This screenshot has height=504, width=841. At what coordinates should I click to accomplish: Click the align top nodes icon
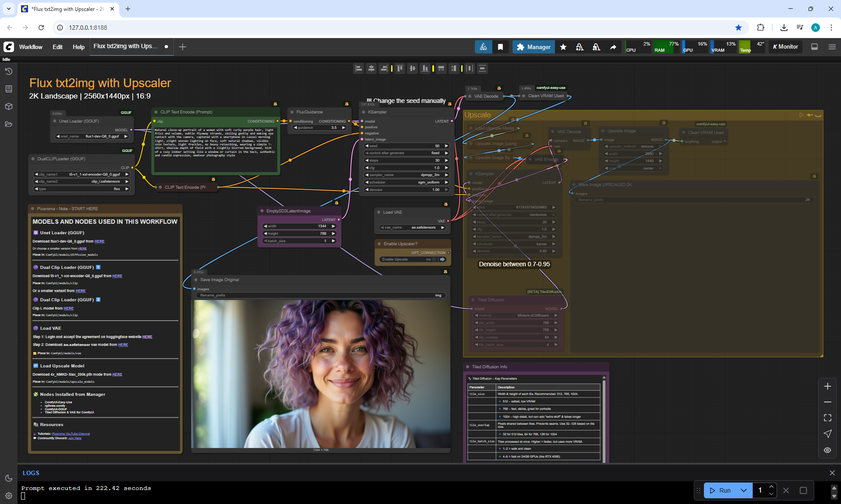[x=399, y=68]
